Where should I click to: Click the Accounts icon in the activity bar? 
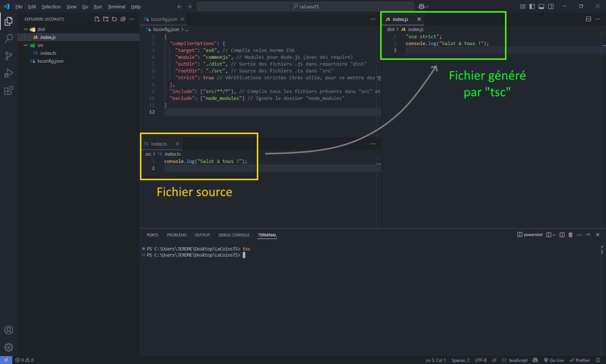point(9,330)
